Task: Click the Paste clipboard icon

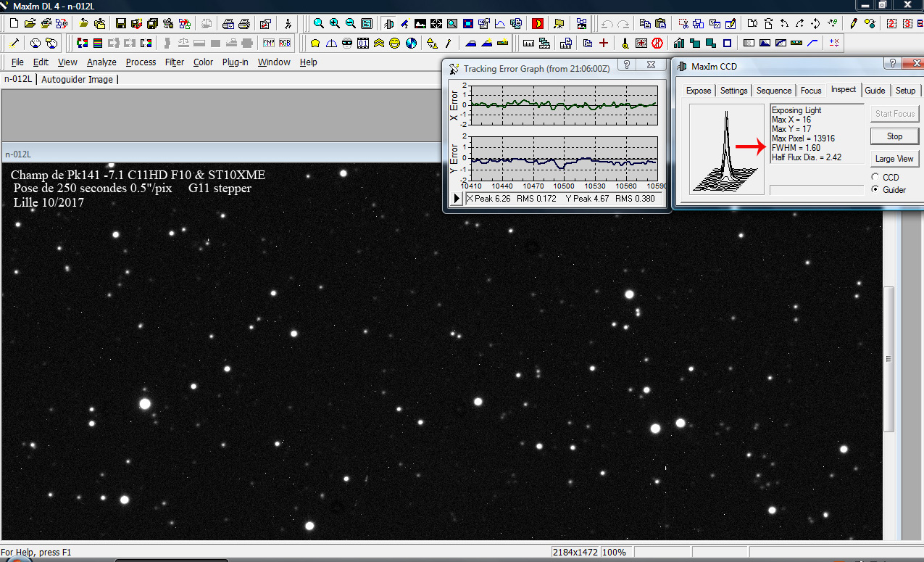Action: pos(660,23)
